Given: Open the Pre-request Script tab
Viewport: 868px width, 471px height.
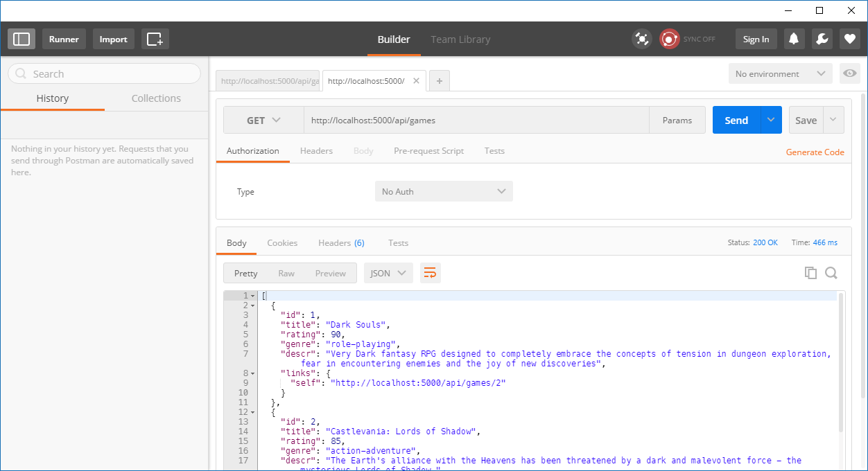Looking at the screenshot, I should 428,150.
